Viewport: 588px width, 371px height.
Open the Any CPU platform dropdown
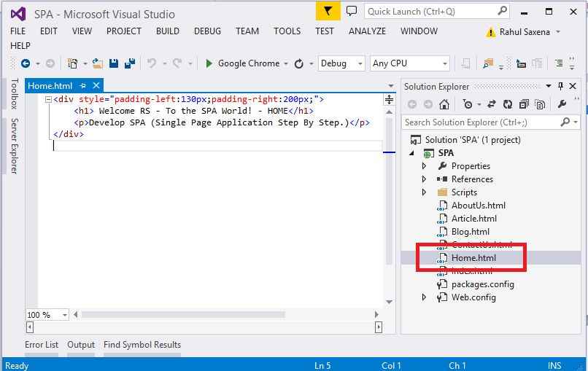[445, 63]
